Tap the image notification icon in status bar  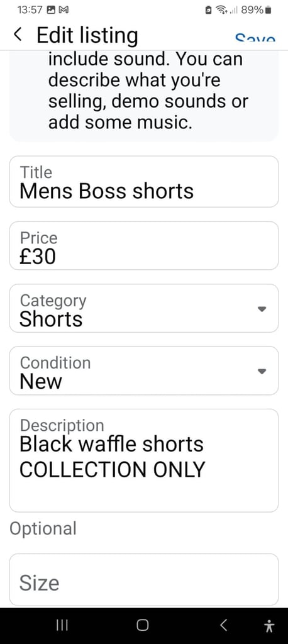pyautogui.click(x=52, y=10)
